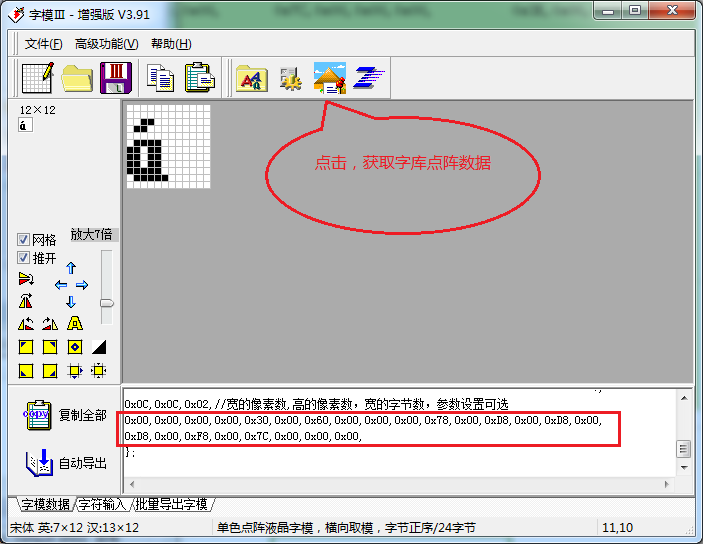
Task: Click the 复制全部 copy all button
Action: 66,415
